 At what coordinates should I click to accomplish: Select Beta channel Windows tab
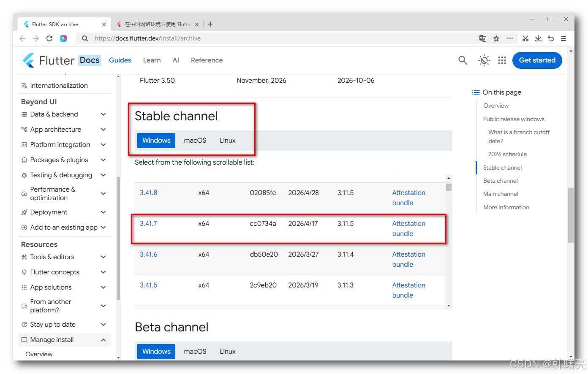156,352
